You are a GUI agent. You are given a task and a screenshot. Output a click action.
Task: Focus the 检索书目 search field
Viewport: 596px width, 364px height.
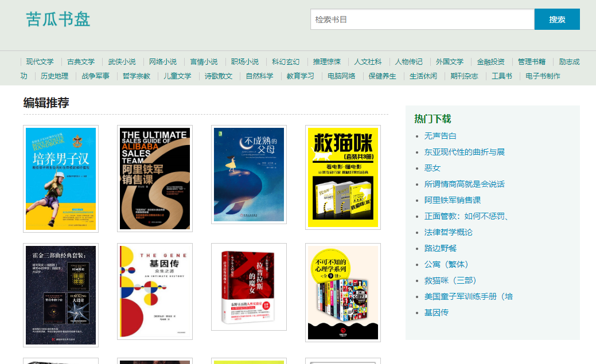coord(422,19)
